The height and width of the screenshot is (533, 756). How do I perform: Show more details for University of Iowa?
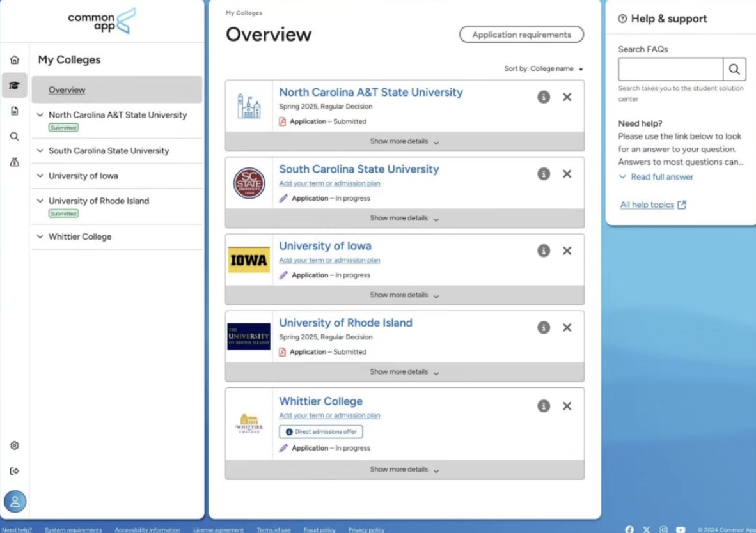tap(404, 295)
